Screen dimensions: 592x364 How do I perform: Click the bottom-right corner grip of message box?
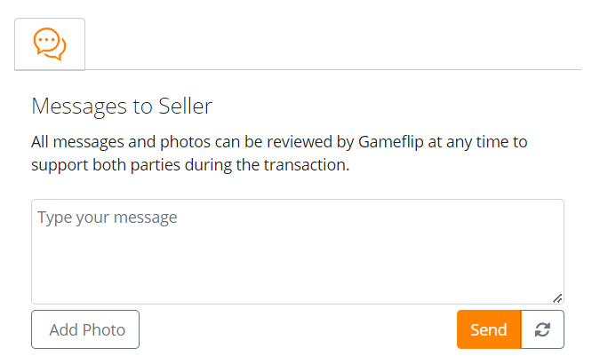tap(557, 297)
